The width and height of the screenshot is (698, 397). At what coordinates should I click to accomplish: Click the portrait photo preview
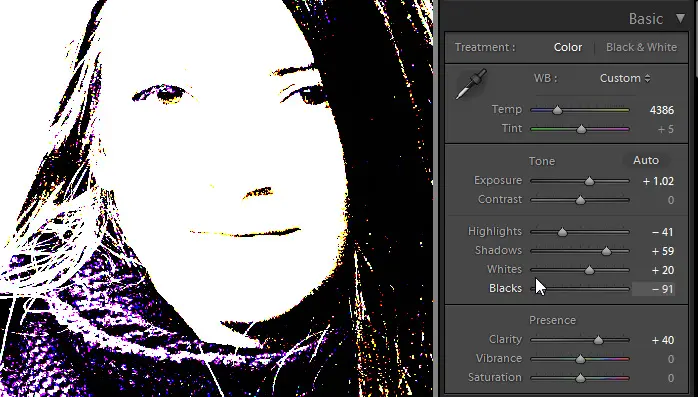click(216, 198)
